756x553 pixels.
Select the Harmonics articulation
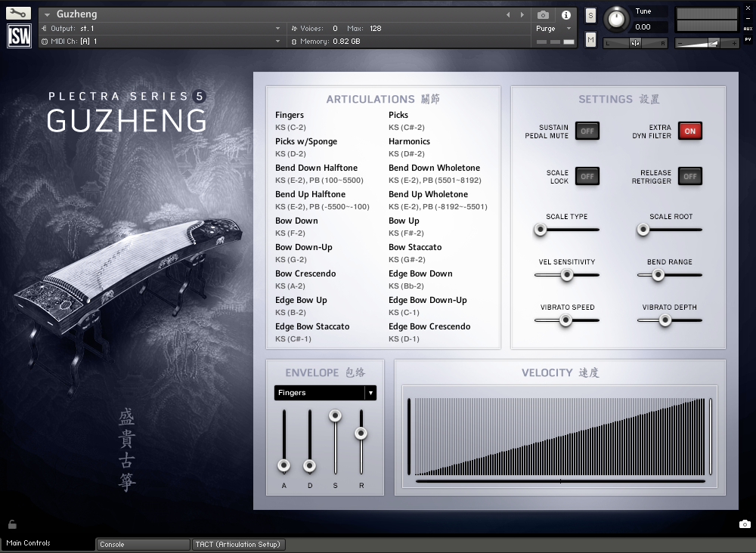(409, 141)
